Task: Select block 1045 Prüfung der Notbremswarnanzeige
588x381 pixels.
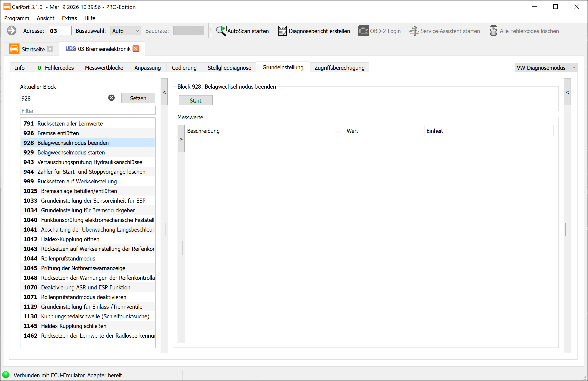Action: coord(88,268)
